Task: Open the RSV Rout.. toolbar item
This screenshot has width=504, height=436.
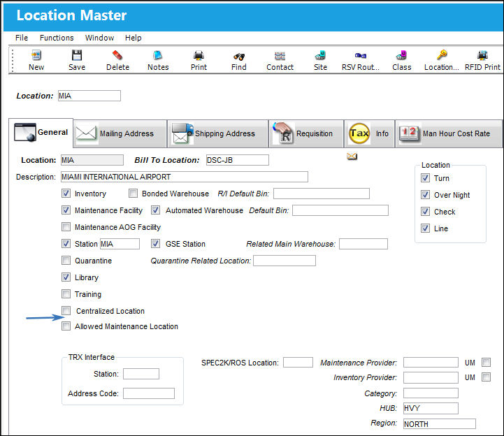Action: pos(361,60)
